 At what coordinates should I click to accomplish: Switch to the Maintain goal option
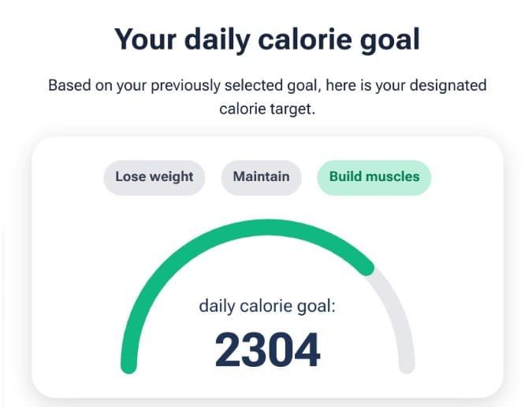[261, 177]
